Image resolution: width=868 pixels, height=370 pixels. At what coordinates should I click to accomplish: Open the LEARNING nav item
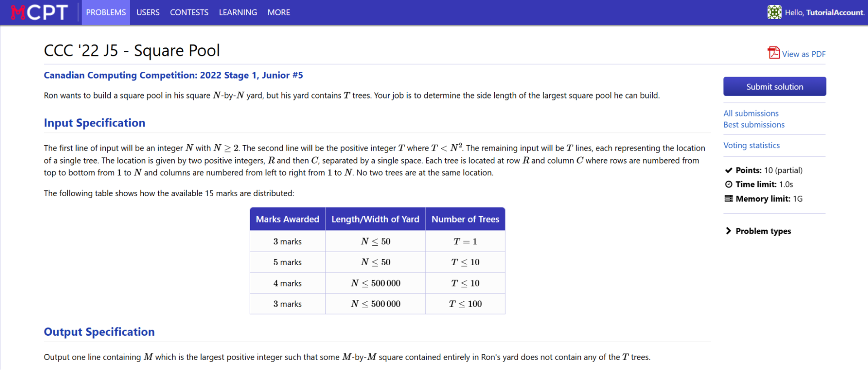[238, 13]
